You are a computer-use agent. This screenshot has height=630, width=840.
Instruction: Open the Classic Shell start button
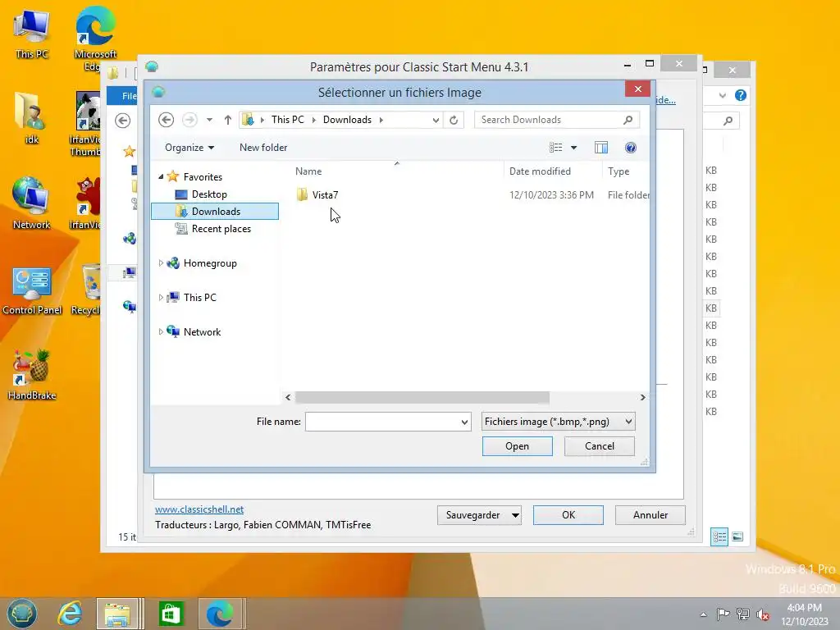(x=22, y=613)
